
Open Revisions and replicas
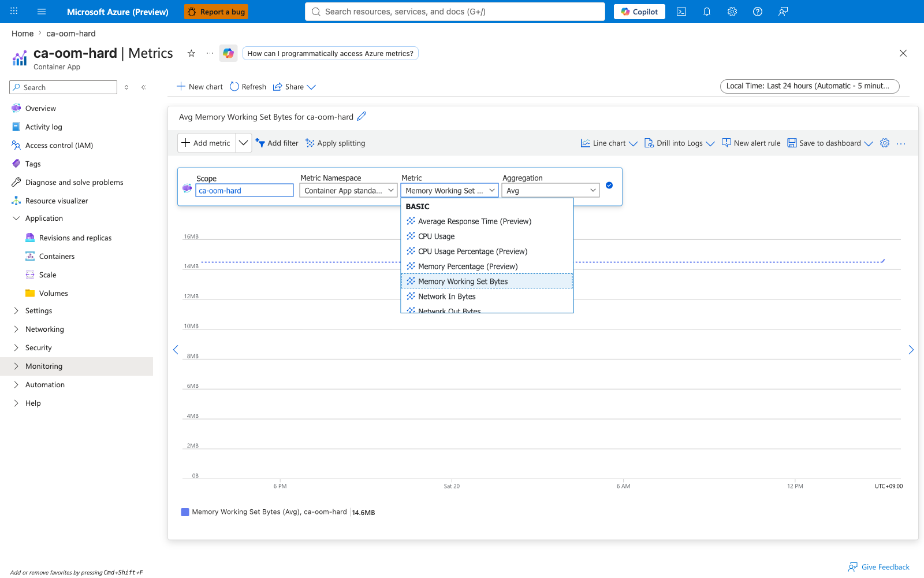75,238
